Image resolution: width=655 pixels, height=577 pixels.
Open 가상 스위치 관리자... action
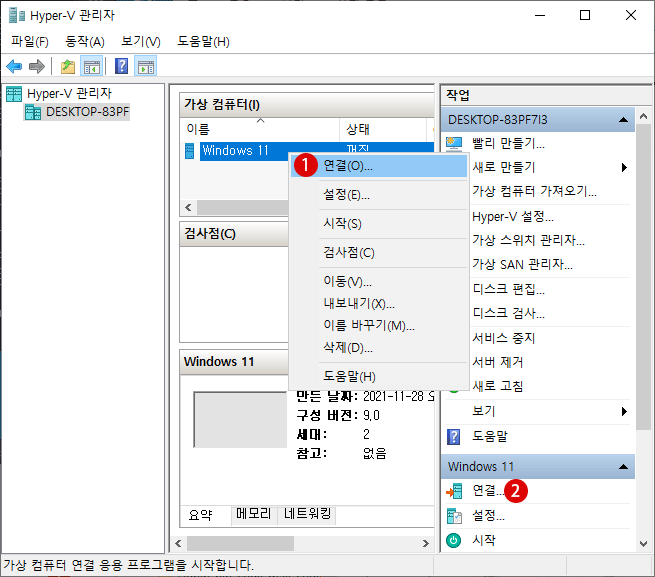(x=528, y=240)
